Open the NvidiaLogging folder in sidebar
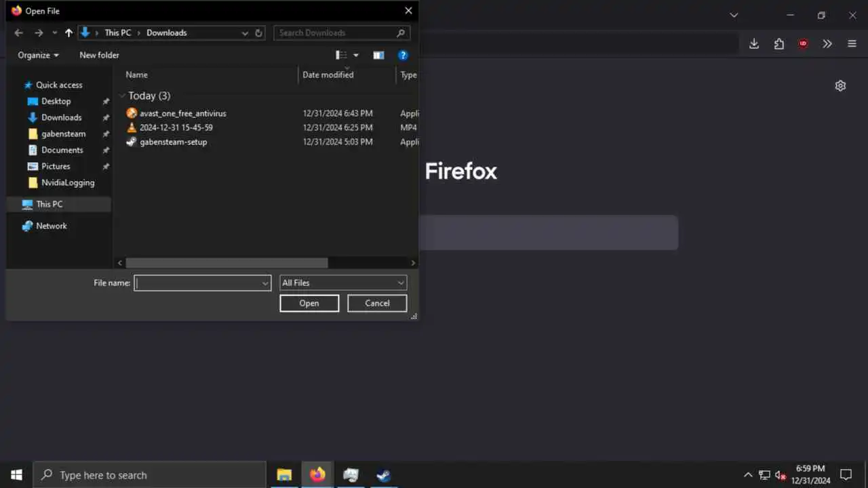This screenshot has width=868, height=488. 68,182
